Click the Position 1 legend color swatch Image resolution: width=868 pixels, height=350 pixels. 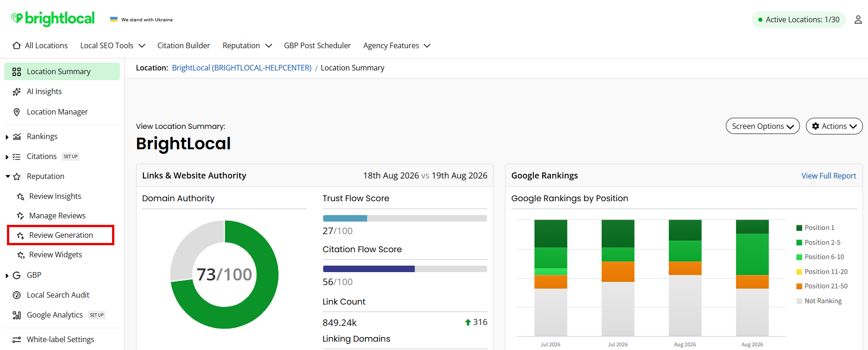point(799,228)
